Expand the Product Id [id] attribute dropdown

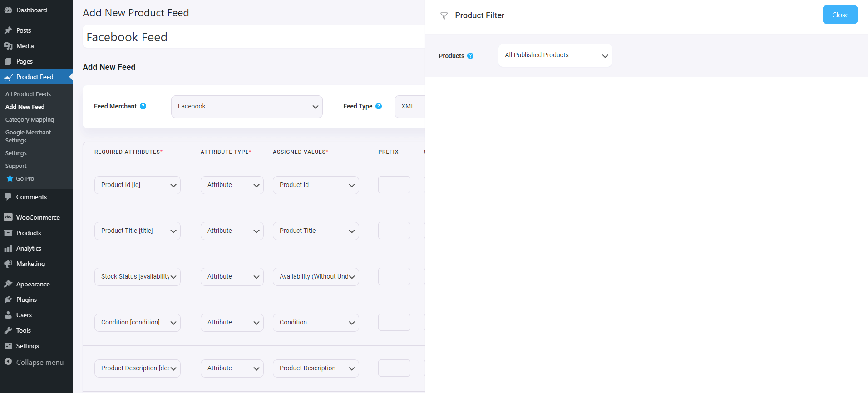(138, 185)
